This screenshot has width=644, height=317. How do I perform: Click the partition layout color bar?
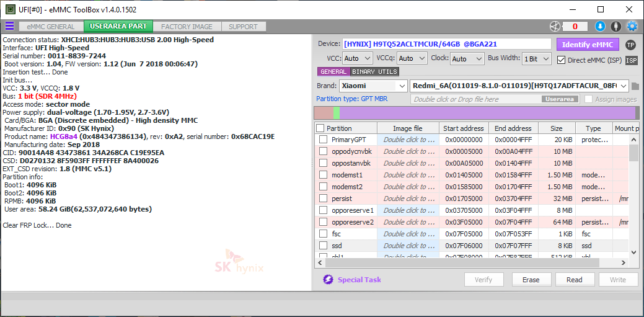point(475,113)
